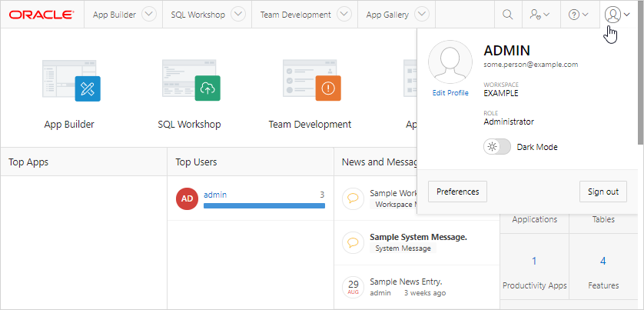Click the Tables tile label

coord(603,219)
